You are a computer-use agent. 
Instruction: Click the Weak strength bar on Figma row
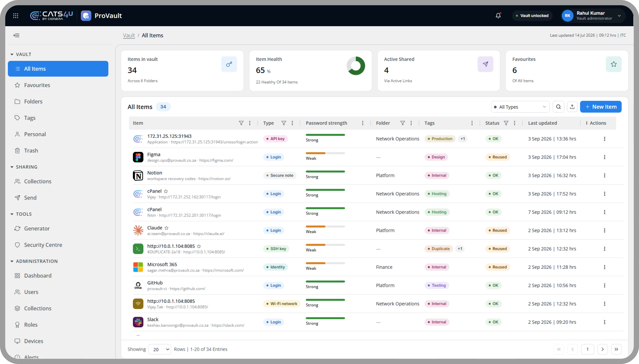tap(325, 153)
